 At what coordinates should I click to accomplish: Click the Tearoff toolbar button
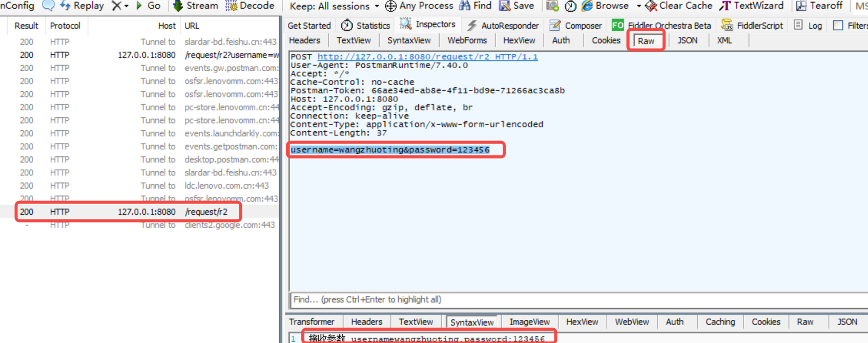819,6
